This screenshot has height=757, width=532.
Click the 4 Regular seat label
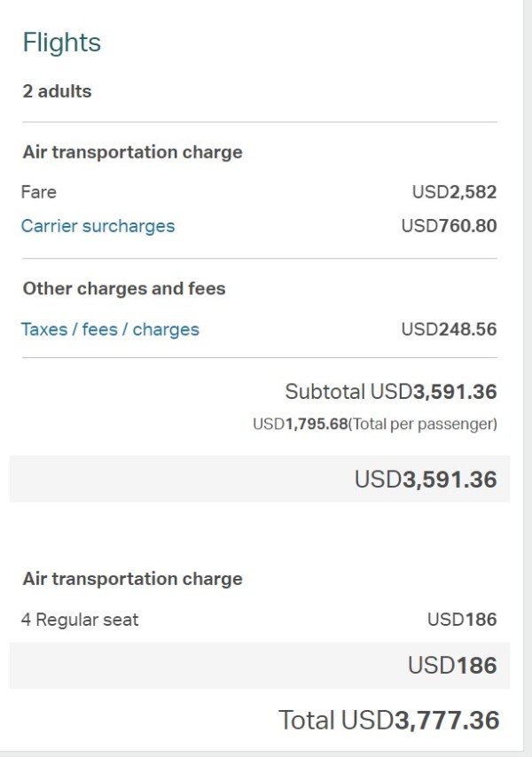click(80, 620)
